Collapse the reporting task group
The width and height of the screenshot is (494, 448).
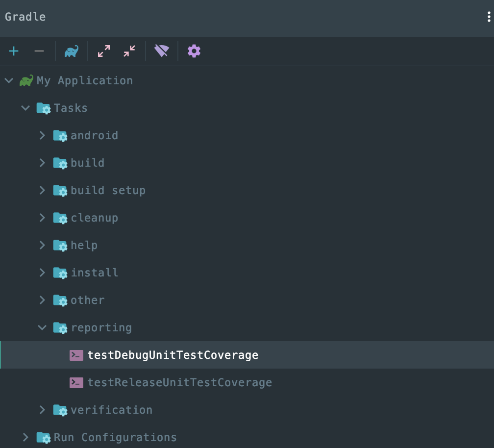43,327
